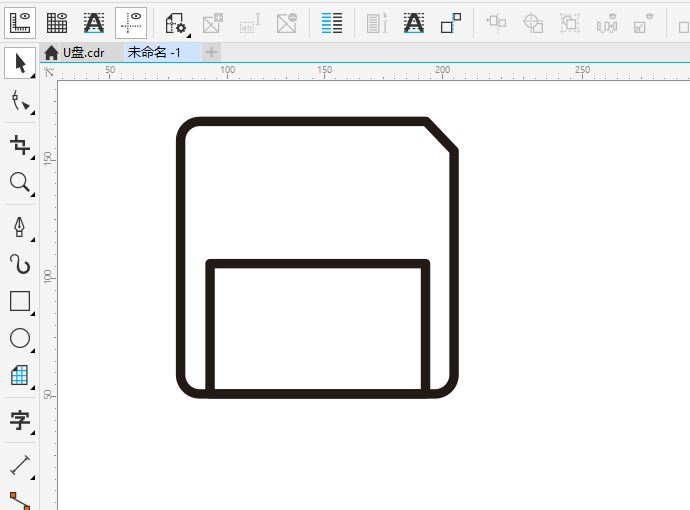The width and height of the screenshot is (690, 510).
Task: Activate the Crop tool
Action: click(19, 146)
